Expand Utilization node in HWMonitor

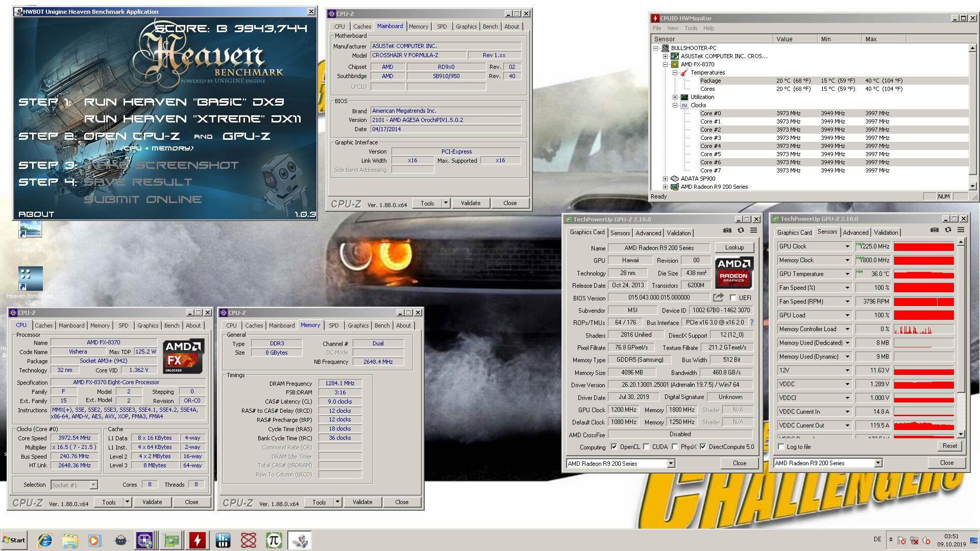tap(675, 97)
